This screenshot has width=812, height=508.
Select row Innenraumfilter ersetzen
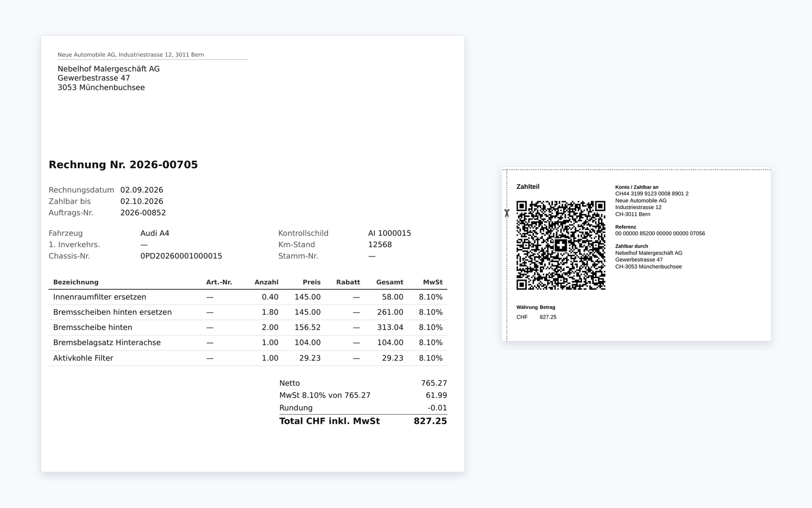[248, 297]
